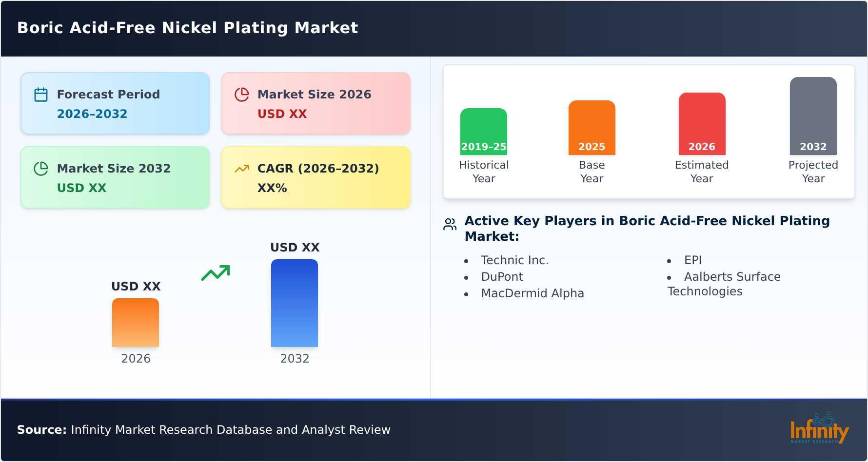Click the orange 2026 market size bar
This screenshot has width=868, height=462.
point(136,323)
